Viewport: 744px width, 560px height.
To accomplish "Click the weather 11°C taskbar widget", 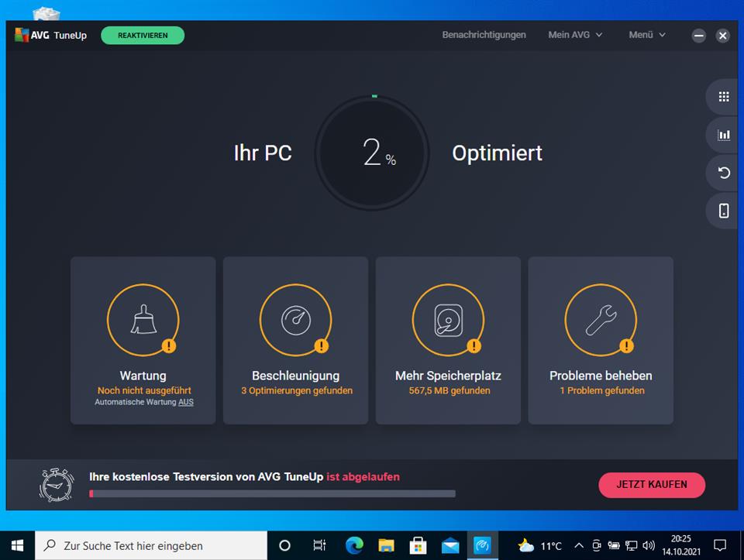I will [x=540, y=546].
